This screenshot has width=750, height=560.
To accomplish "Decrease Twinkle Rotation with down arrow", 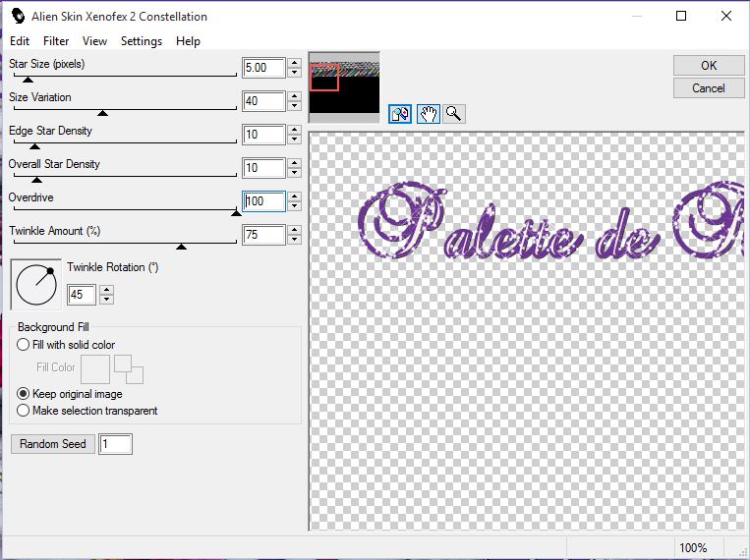I will click(107, 300).
